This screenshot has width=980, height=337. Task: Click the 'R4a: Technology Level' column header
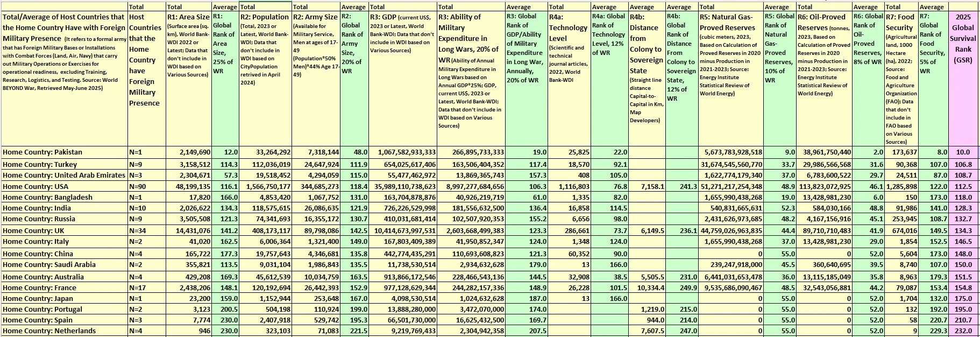tap(569, 78)
